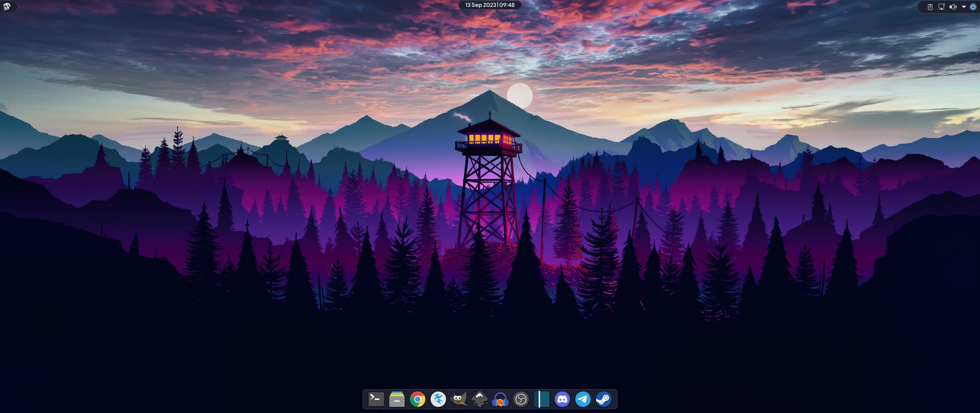Click the teal icon with white bar
Viewport: 980px width, 413px height.
coord(542,399)
